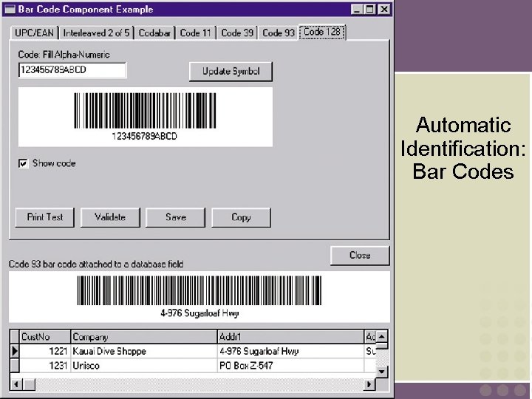Viewport: 532px width, 399px height.
Task: Select the cell with CustNo 1221
Action: tap(45, 351)
